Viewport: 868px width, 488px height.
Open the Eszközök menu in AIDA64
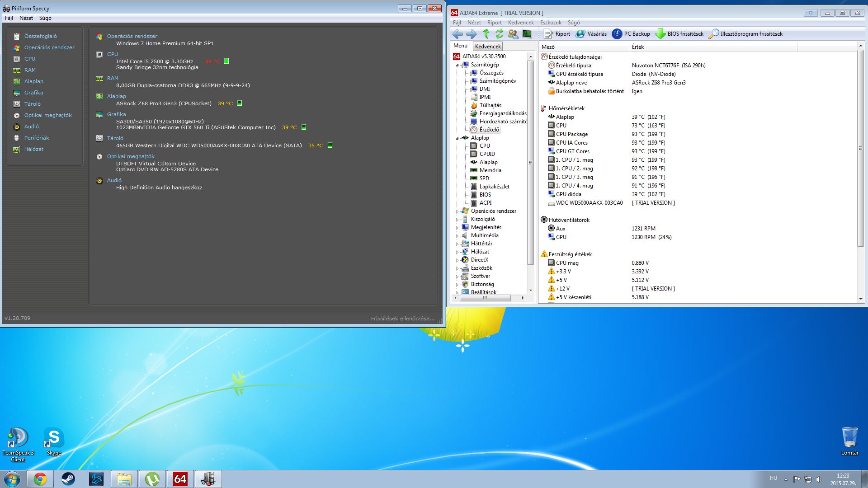click(x=551, y=23)
